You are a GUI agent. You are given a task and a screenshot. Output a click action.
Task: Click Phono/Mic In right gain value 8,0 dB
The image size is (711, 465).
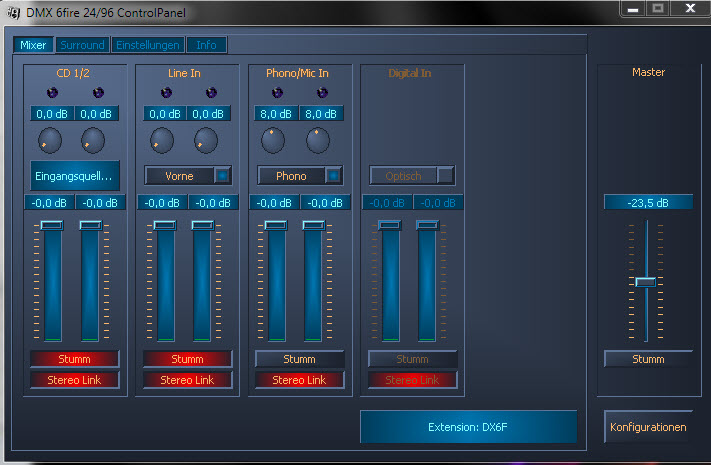tap(321, 114)
